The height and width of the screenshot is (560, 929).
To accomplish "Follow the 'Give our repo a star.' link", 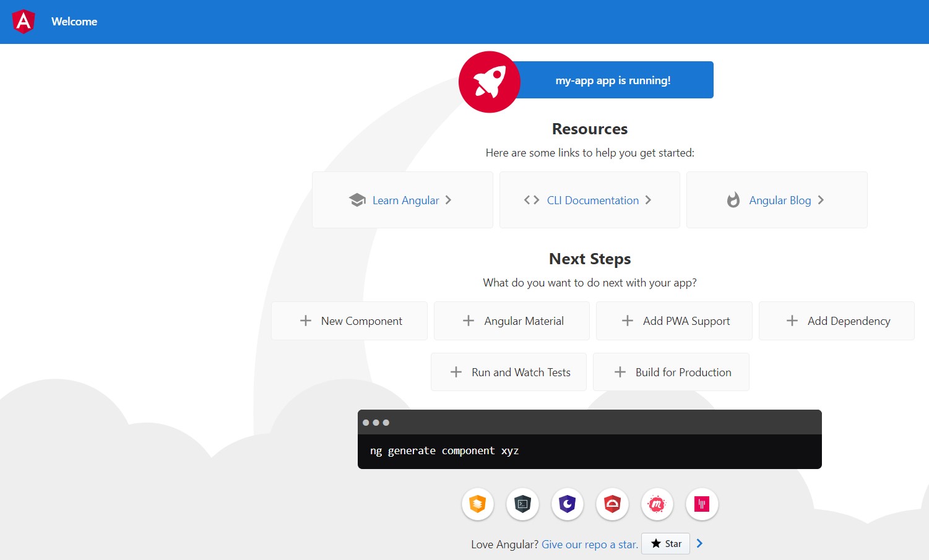I will [x=590, y=545].
